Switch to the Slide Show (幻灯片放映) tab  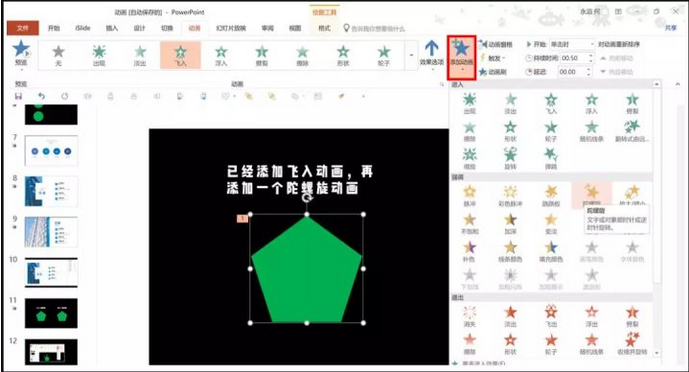(x=231, y=28)
